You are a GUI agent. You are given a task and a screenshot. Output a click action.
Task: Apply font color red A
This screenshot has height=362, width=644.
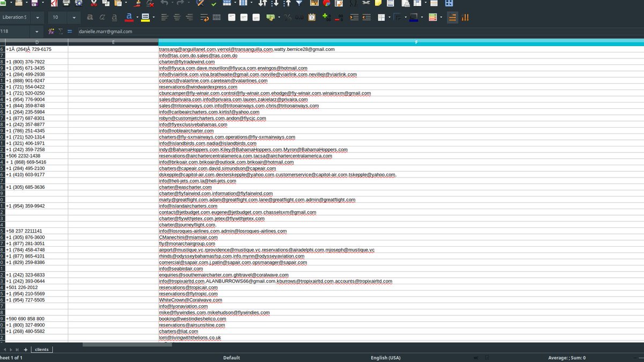click(x=129, y=17)
